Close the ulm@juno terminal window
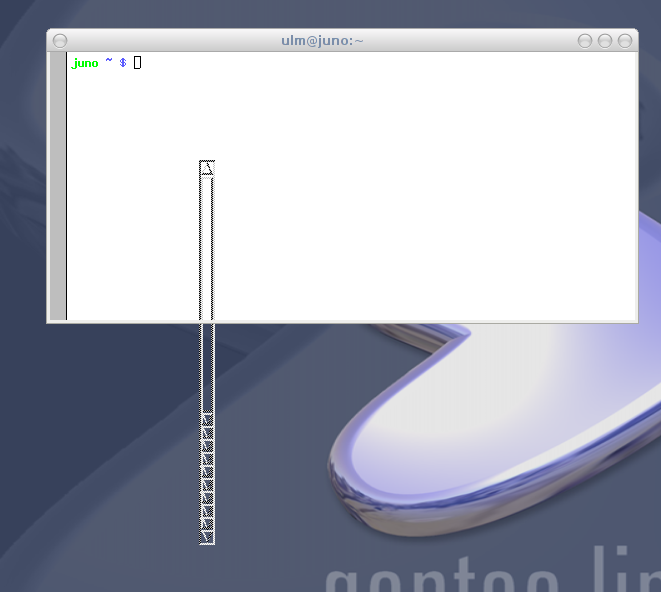Viewport: 661px width, 592px height. 625,41
